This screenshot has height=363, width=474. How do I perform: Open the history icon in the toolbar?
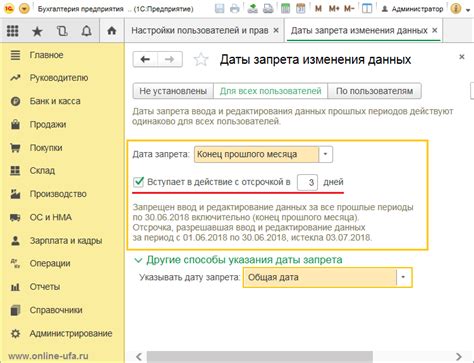pyautogui.click(x=62, y=31)
